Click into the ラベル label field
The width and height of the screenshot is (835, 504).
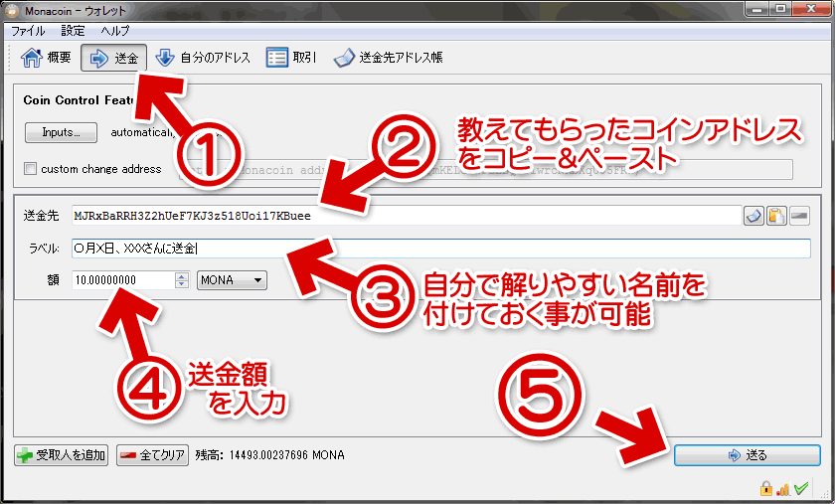coord(437,249)
